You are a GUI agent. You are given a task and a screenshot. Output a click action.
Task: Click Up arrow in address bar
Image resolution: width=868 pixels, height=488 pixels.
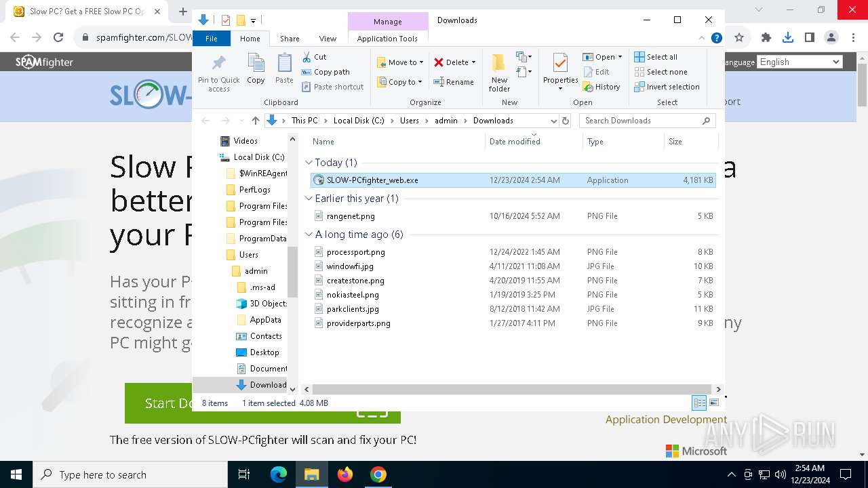click(x=255, y=121)
